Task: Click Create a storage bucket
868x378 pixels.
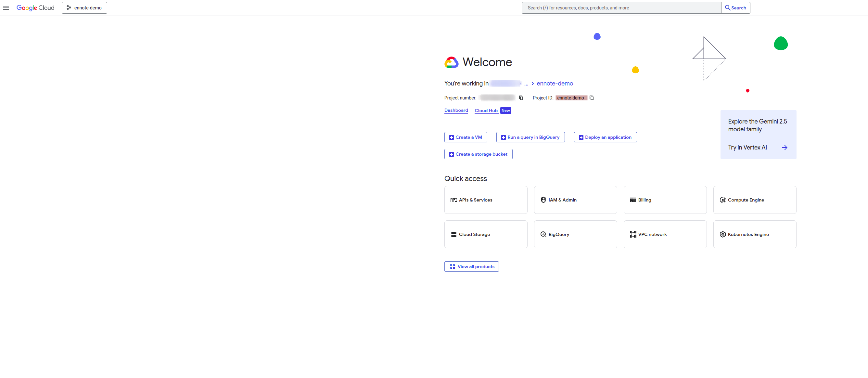Action: [x=478, y=154]
